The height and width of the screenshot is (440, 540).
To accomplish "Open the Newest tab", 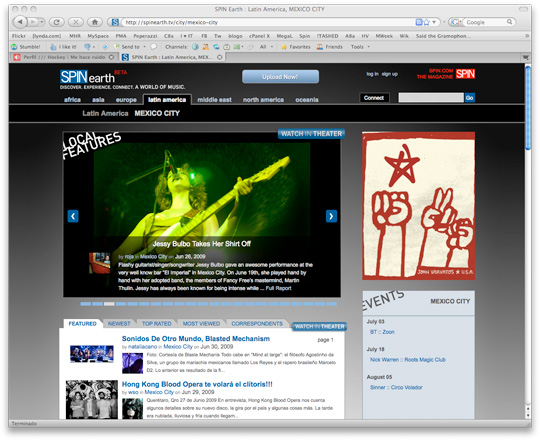I will [119, 324].
